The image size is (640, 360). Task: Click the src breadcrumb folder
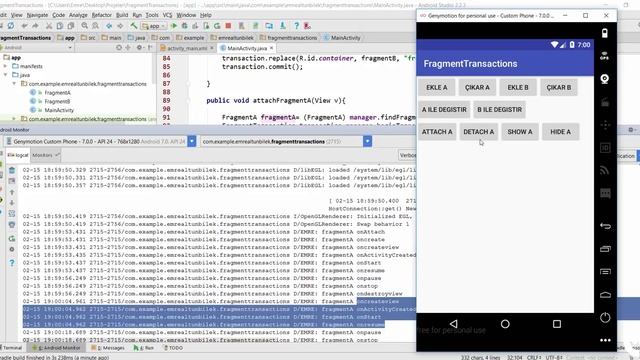(x=89, y=38)
